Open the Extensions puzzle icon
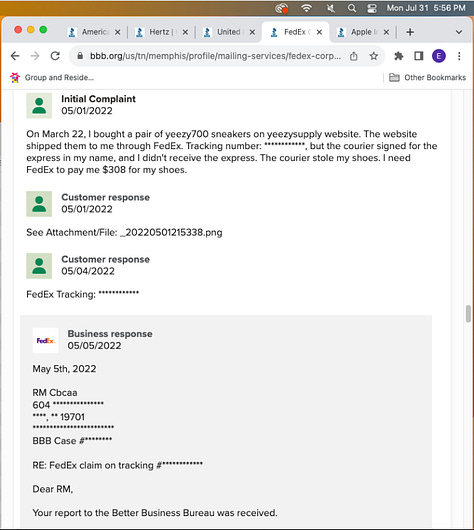The width and height of the screenshot is (474, 530). (x=399, y=56)
